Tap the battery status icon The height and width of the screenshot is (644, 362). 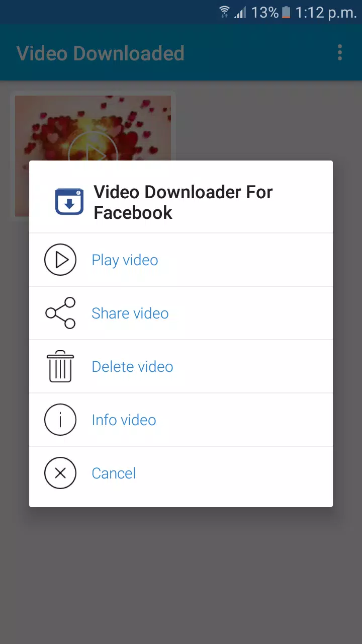pos(286,12)
